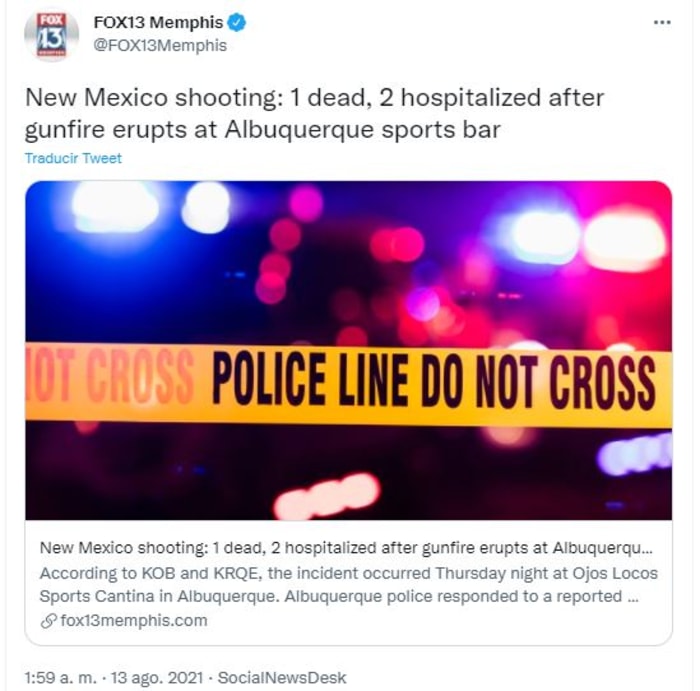
Task: Click the article description about KOB and KRQE
Action: coord(349,585)
